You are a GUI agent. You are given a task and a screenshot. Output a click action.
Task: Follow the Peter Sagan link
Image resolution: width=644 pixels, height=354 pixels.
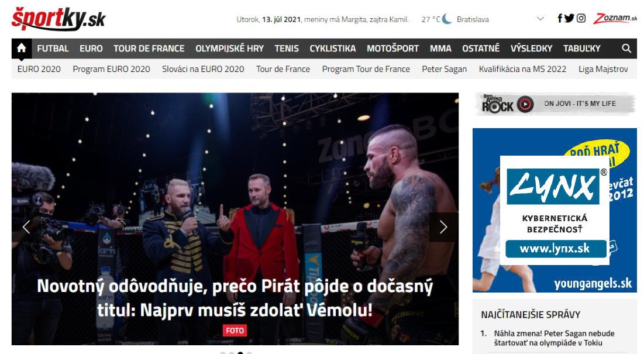[445, 69]
